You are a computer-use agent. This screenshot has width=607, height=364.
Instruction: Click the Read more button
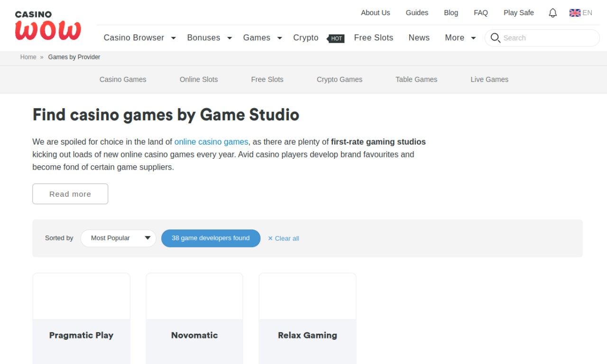[x=70, y=194]
